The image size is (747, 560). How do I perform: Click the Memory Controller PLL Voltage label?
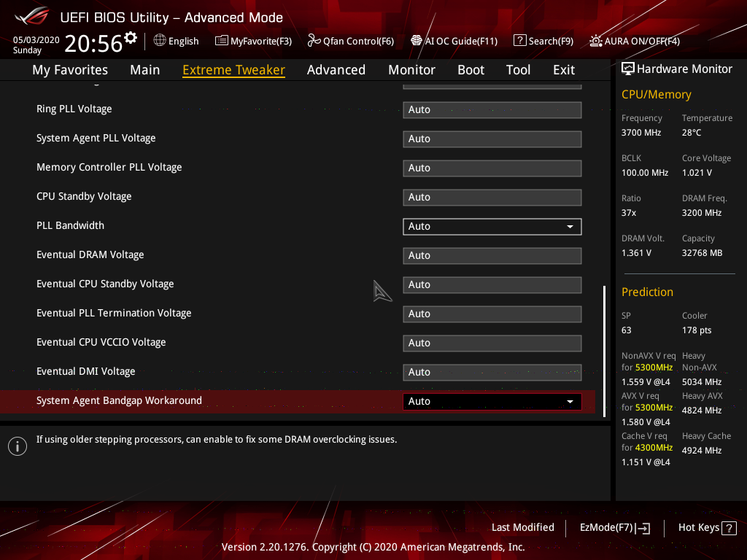tap(109, 167)
